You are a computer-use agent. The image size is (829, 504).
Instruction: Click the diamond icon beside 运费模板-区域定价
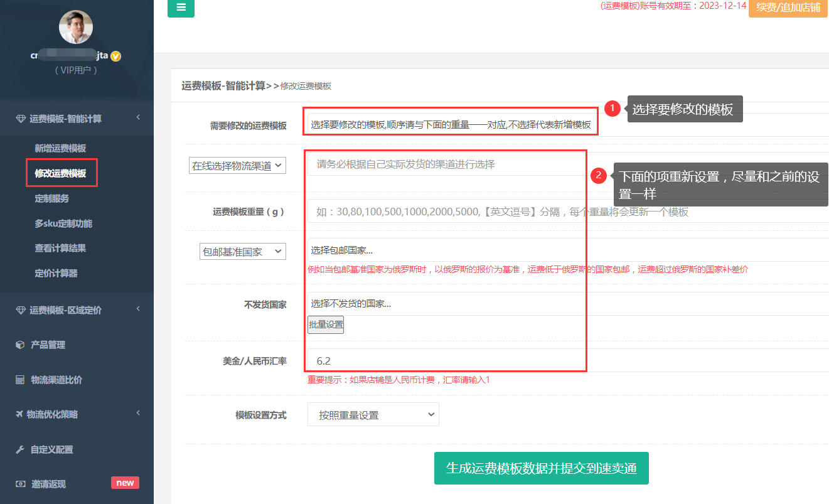[21, 310]
